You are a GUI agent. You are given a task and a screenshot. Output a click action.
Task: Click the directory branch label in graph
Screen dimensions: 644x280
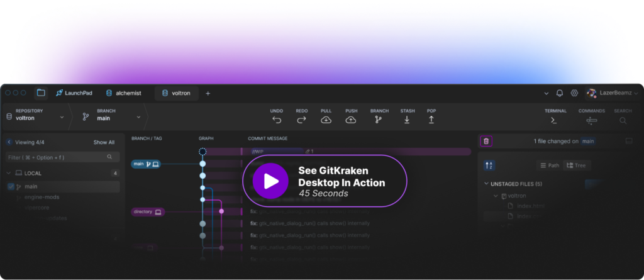(148, 212)
